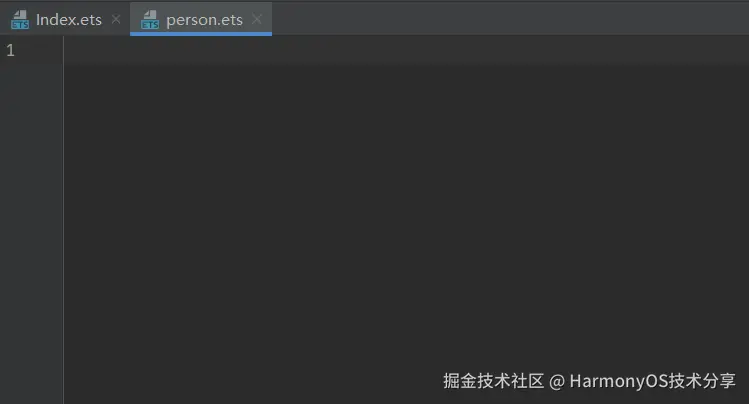Screen dimensions: 749x404
Task: Click the @ symbol in the watermark
Action: coord(557,382)
